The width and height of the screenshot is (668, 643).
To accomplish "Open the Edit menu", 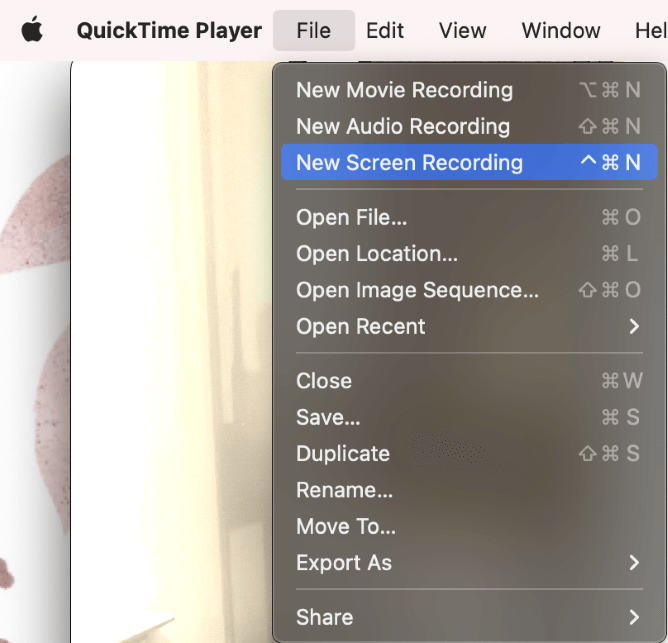I will coord(385,30).
